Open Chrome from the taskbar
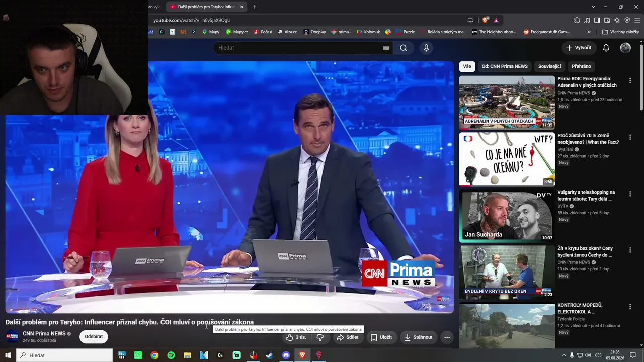Image resolution: width=644 pixels, height=362 pixels. click(x=154, y=355)
